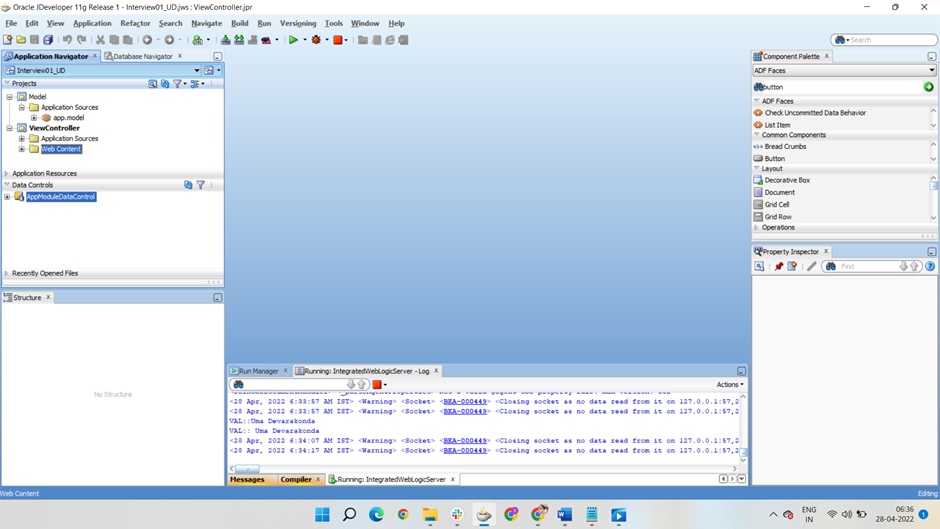Click the Layout palette list scrollbar thumb
The width and height of the screenshot is (940, 529).
click(x=933, y=186)
